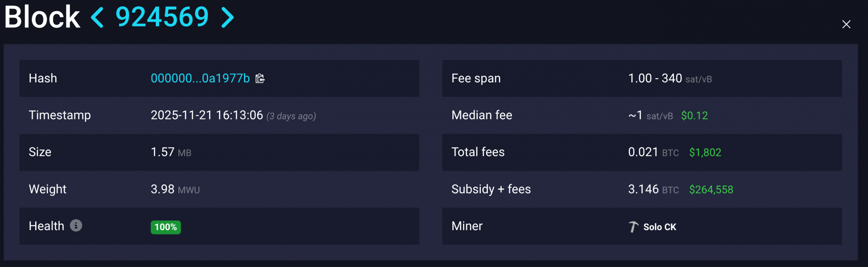Click the pickaxe icon beside Solo CK
The image size is (868, 267).
pyautogui.click(x=633, y=227)
